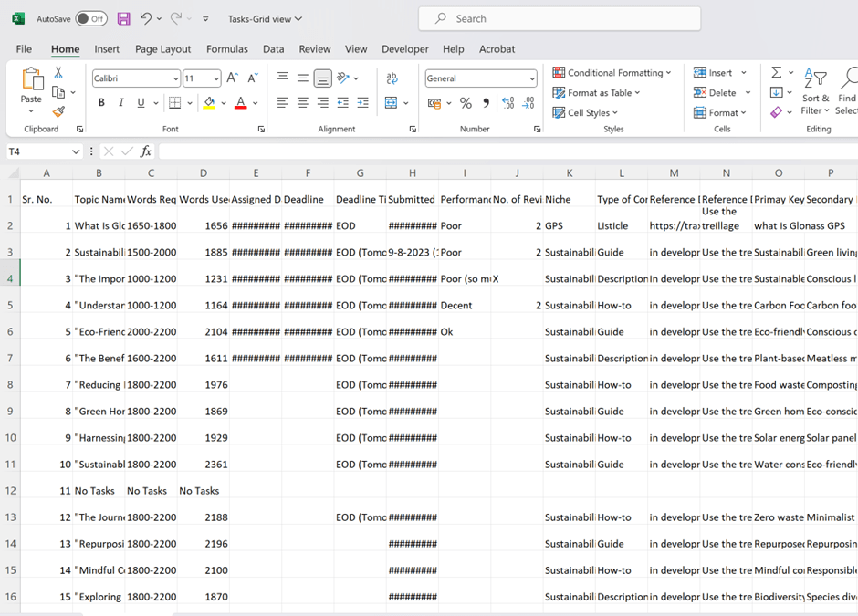Click the Save icon
This screenshot has height=616, width=858.
tap(123, 18)
